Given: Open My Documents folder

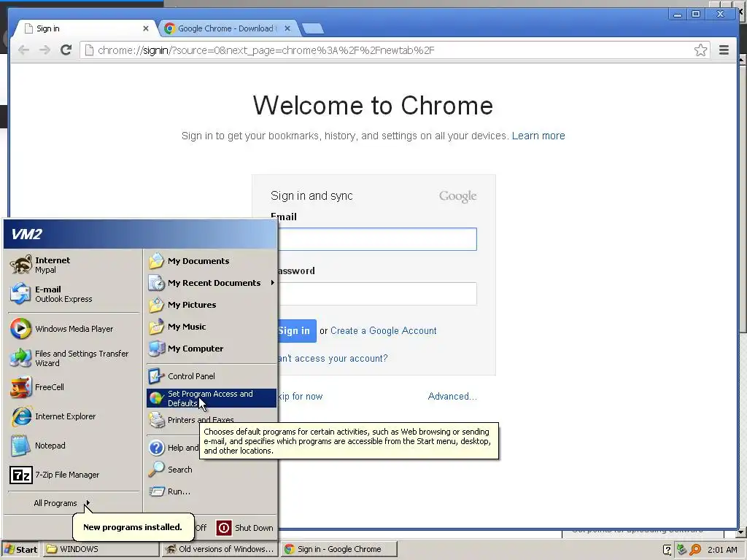Looking at the screenshot, I should click(x=211, y=261).
